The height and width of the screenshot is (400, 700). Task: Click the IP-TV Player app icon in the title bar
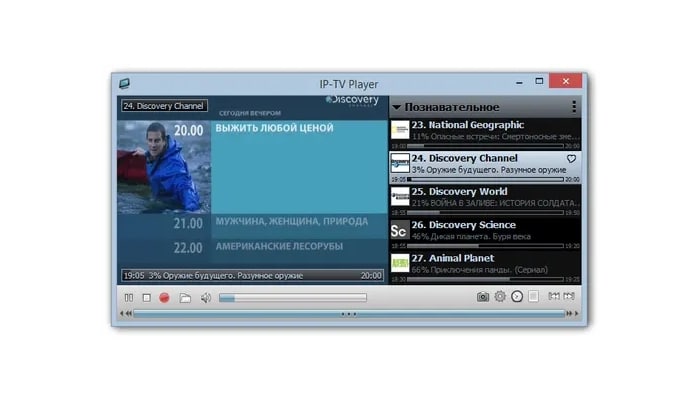pos(125,83)
